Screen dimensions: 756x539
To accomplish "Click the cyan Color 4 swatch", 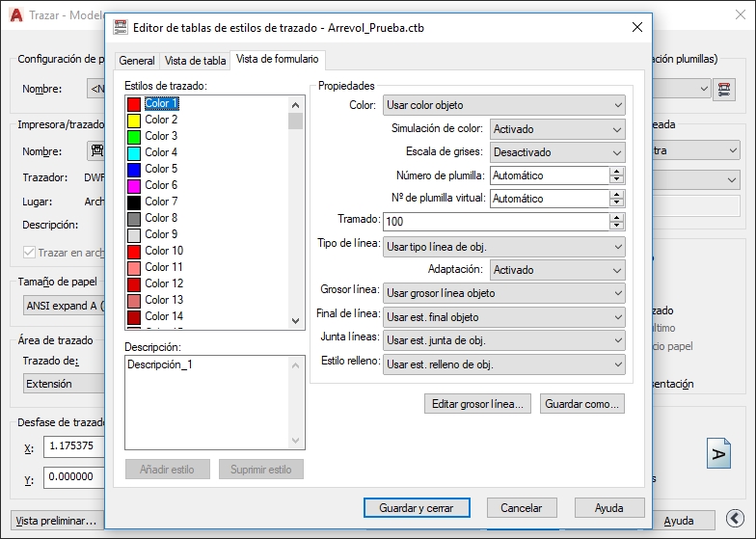I will point(133,152).
